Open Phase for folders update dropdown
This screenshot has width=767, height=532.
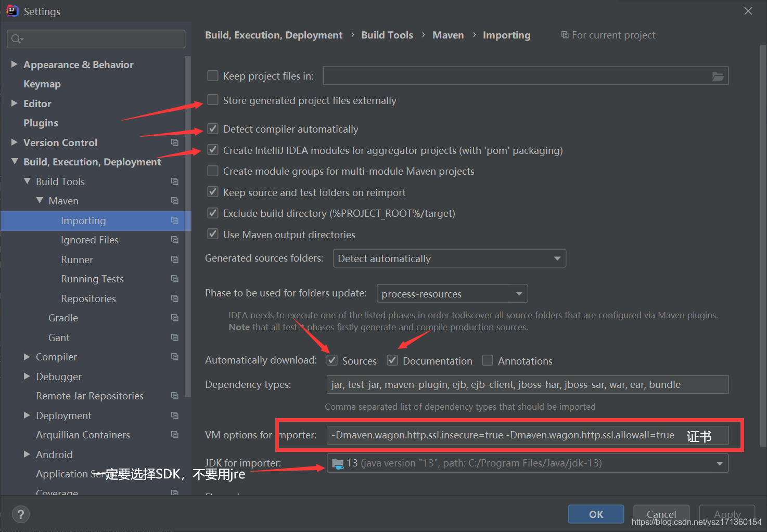452,293
